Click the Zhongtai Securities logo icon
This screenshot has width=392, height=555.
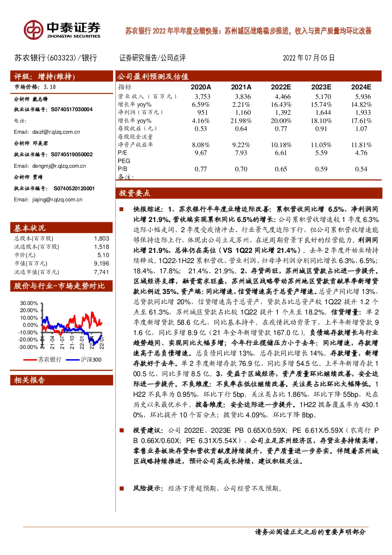click(33, 30)
